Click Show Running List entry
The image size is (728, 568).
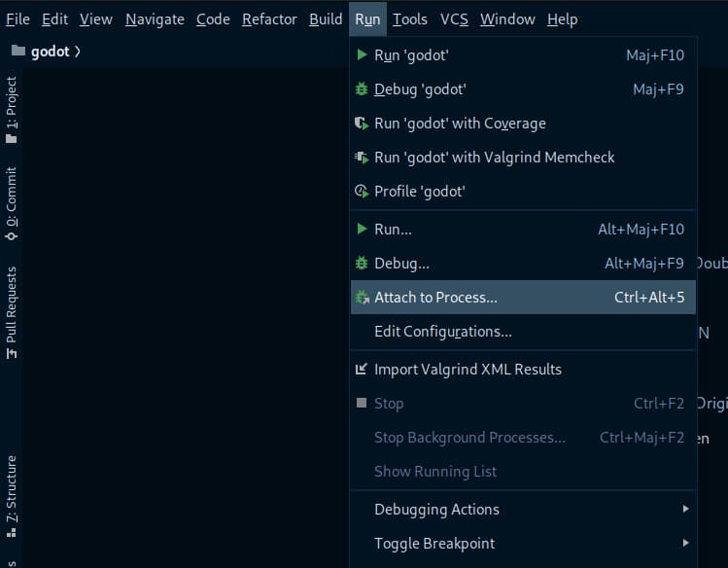pyautogui.click(x=523, y=472)
